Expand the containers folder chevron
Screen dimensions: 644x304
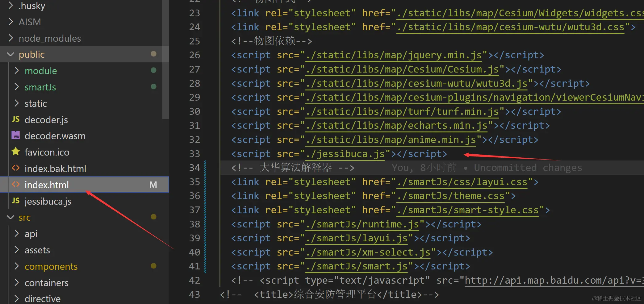pyautogui.click(x=17, y=282)
